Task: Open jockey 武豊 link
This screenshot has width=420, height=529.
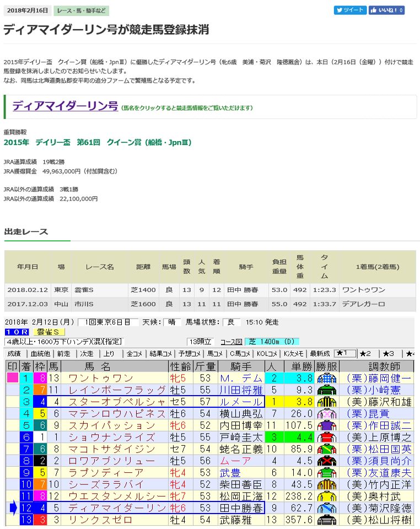Action: [x=230, y=473]
